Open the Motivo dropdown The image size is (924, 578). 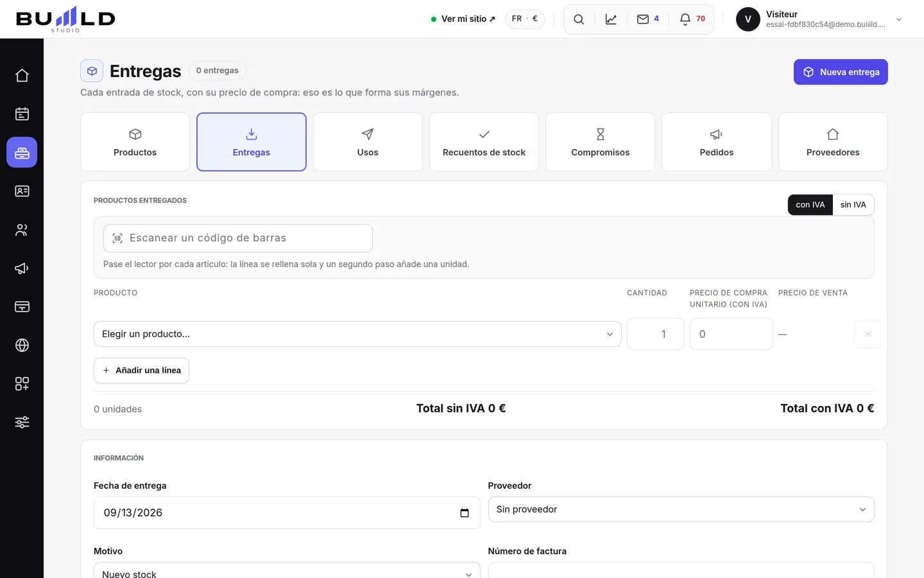click(x=287, y=570)
